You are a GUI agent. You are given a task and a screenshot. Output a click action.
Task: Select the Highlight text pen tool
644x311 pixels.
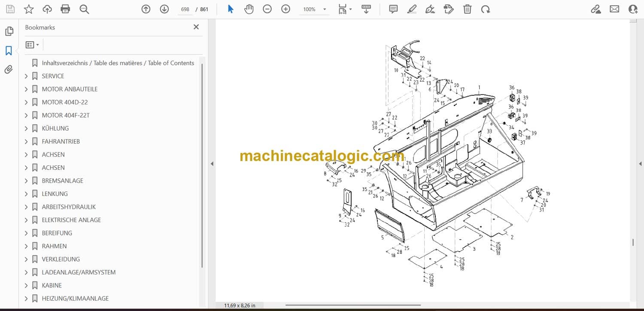click(412, 9)
